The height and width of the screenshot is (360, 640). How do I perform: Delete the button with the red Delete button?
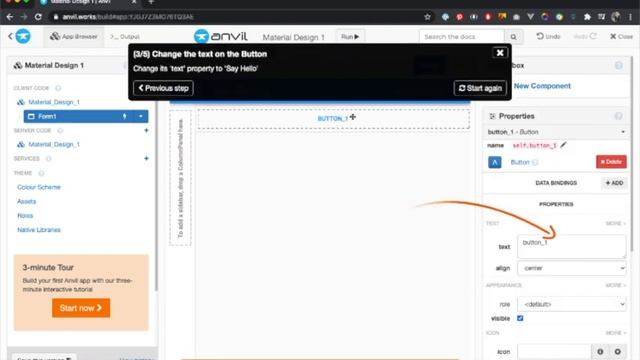click(x=611, y=162)
